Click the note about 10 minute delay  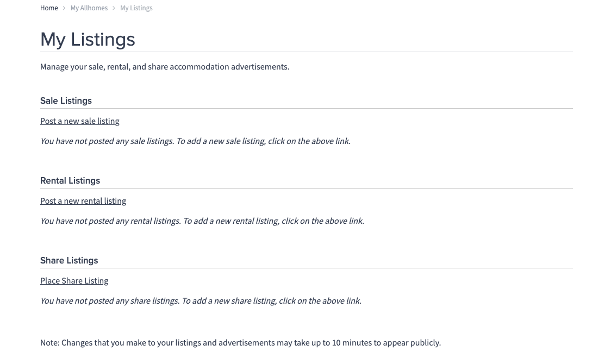240,342
